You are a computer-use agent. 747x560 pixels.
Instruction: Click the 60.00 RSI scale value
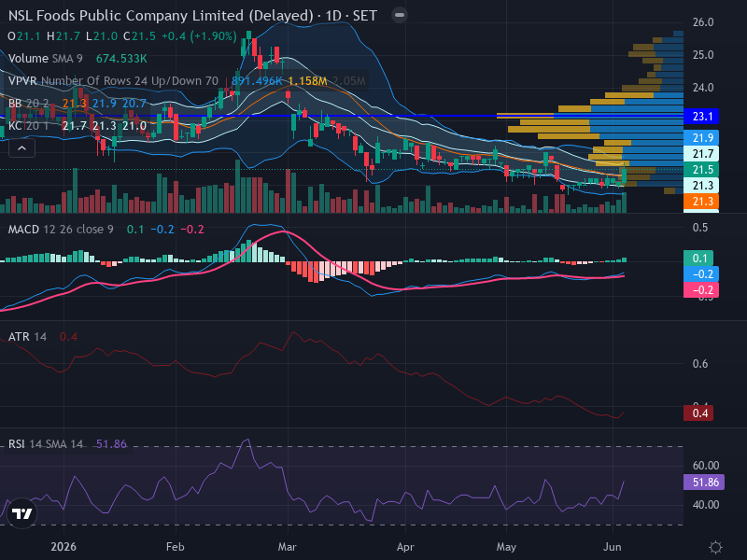(x=706, y=465)
